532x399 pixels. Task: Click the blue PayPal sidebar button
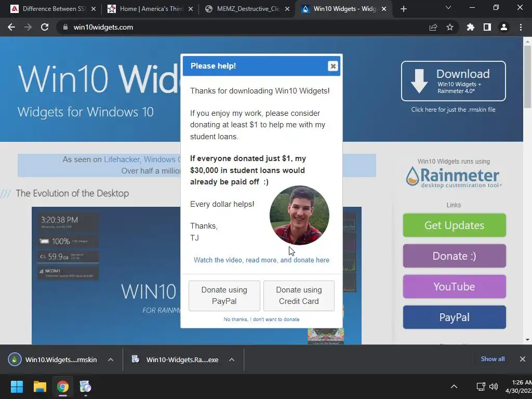[x=454, y=317]
